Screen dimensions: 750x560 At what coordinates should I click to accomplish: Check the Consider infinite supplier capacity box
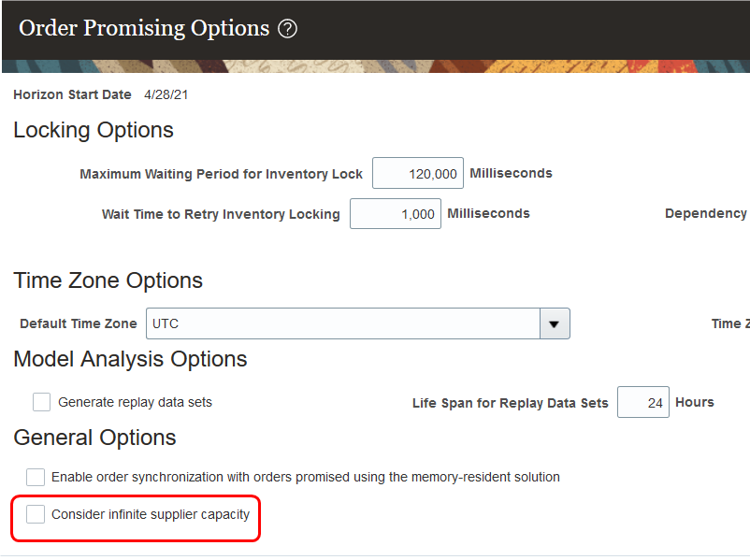pos(36,514)
